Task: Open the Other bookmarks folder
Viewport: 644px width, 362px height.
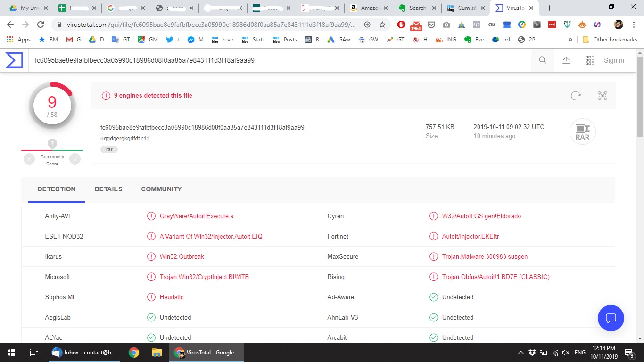Action: click(610, 40)
